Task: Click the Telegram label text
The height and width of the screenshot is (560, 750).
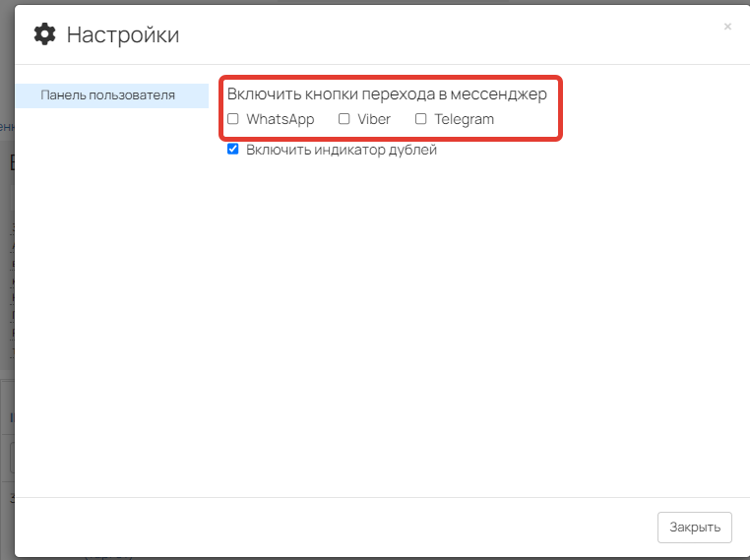Action: (464, 119)
